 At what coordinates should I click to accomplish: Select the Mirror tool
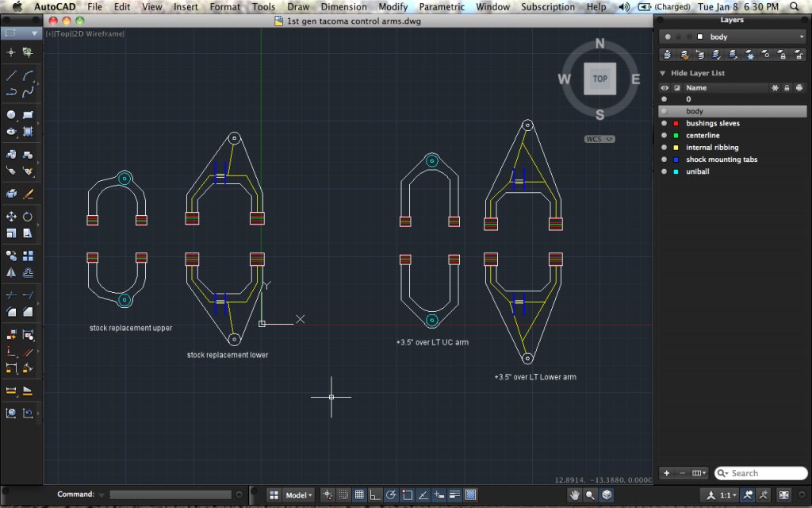(x=11, y=272)
